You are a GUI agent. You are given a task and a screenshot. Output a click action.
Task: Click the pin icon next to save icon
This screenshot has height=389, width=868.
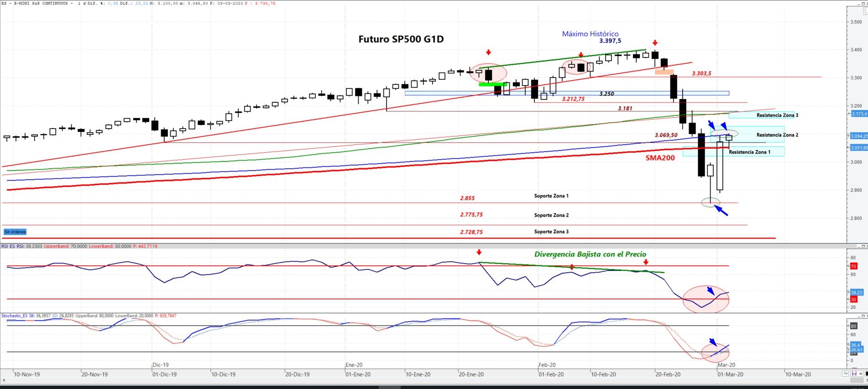(861, 373)
